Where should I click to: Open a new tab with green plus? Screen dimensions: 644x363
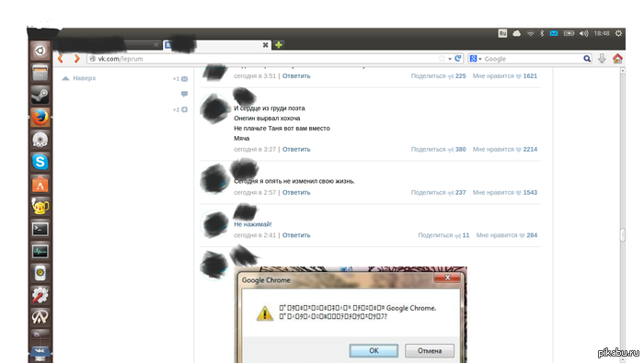coord(279,45)
